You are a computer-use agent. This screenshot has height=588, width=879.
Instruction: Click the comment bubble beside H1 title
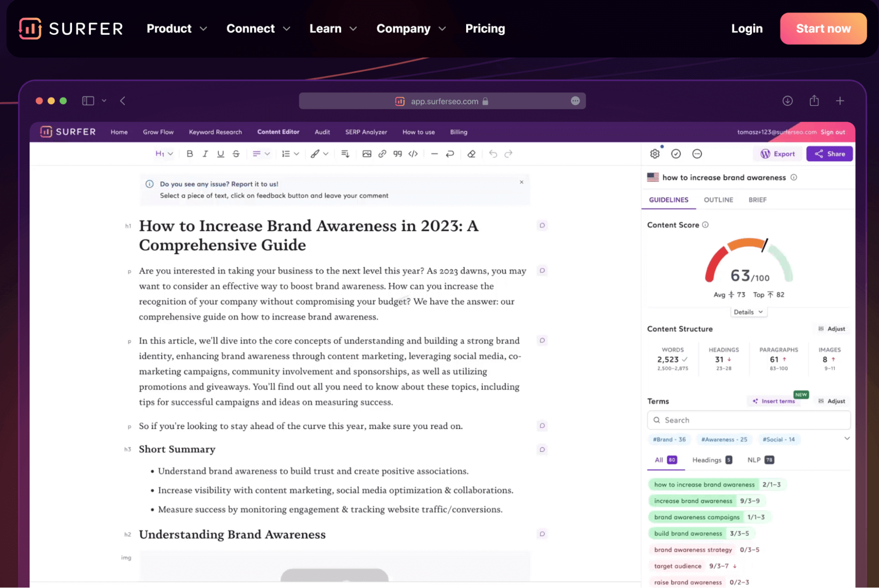(x=542, y=225)
